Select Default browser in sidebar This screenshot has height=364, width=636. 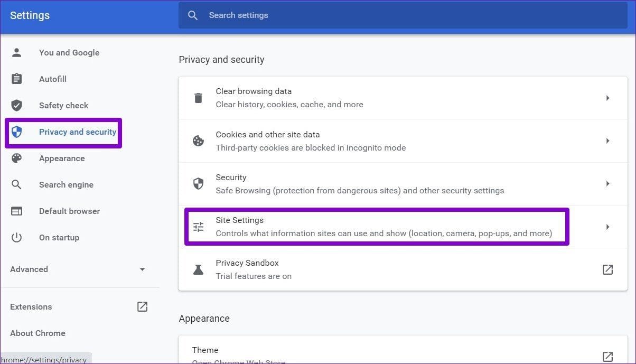[69, 211]
